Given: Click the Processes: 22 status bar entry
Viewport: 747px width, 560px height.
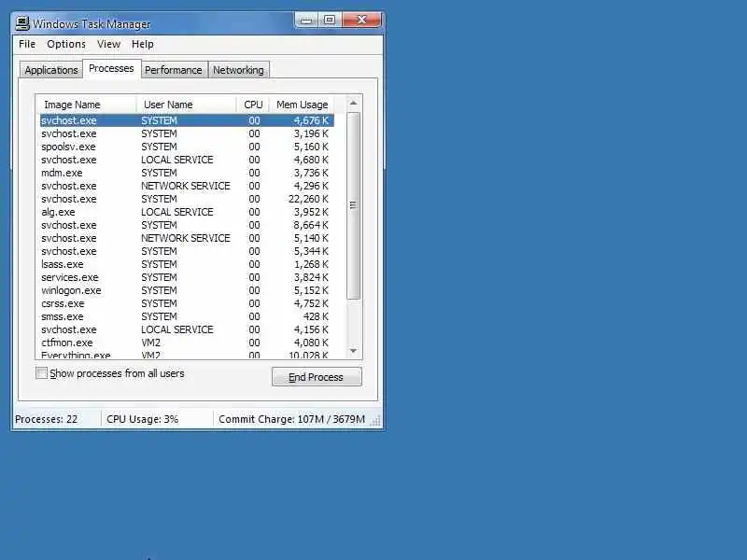Looking at the screenshot, I should (x=46, y=419).
